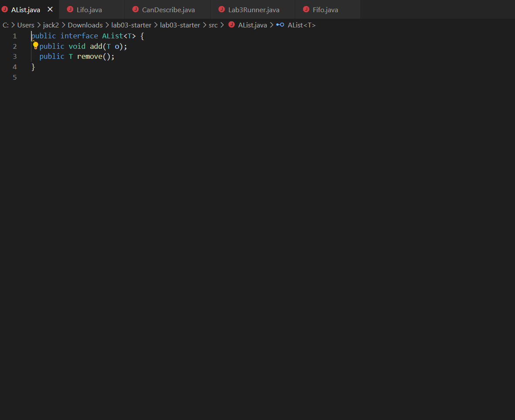This screenshot has height=420, width=515.
Task: Click the 'void' keyword on line 2
Action: pos(77,46)
